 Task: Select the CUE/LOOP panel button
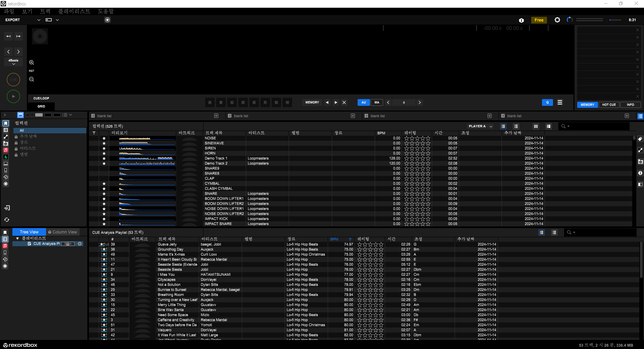[41, 98]
